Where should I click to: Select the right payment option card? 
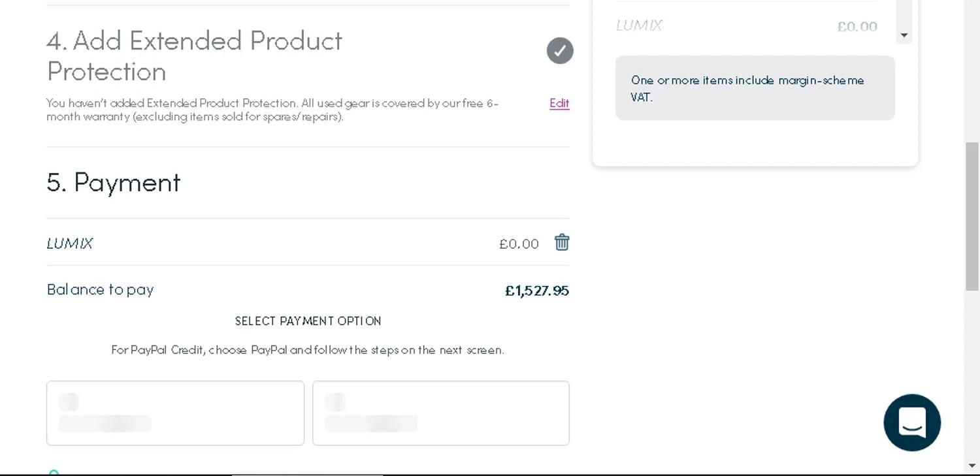coord(441,413)
